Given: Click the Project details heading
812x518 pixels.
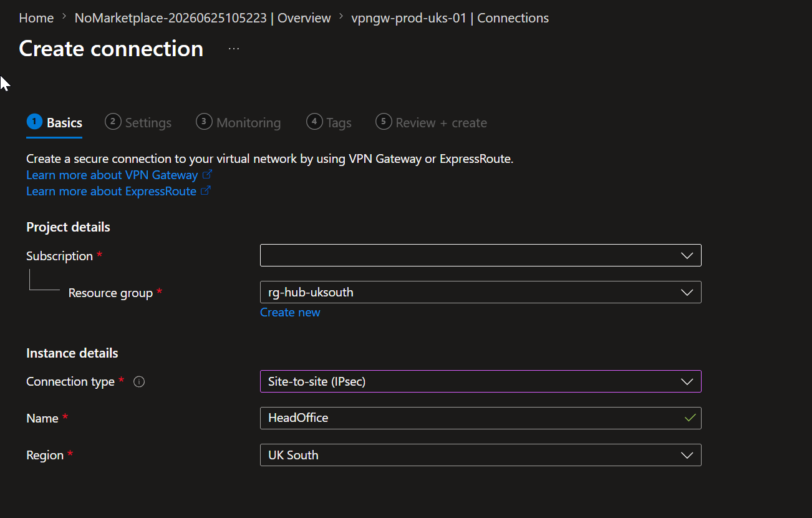Looking at the screenshot, I should (x=68, y=227).
